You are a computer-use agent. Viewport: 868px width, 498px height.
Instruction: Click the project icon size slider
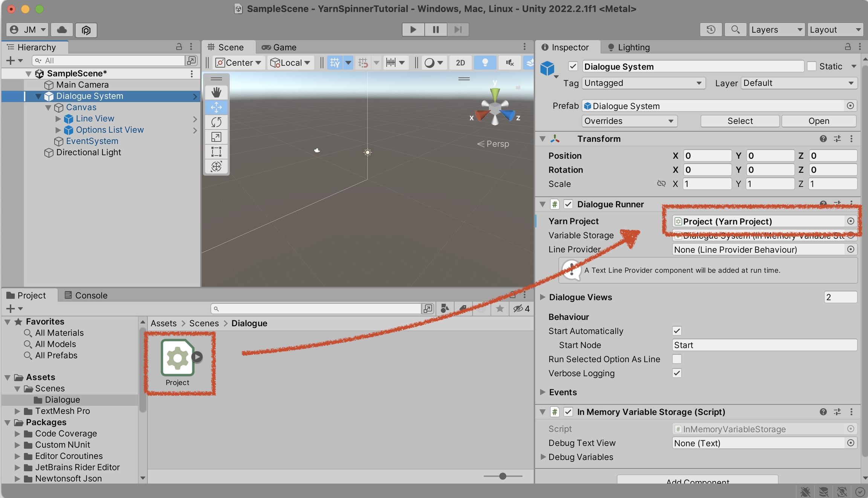pyautogui.click(x=503, y=476)
